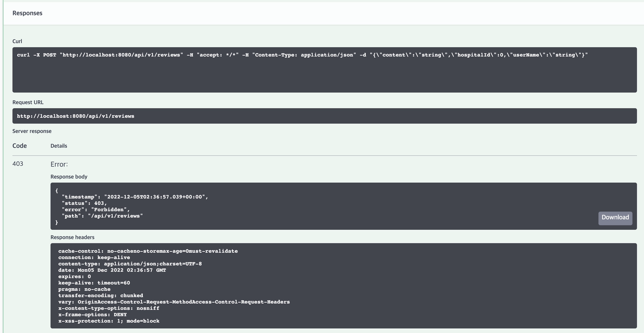Click the Code column header
Screen dimensions: 644x333
[x=19, y=146]
